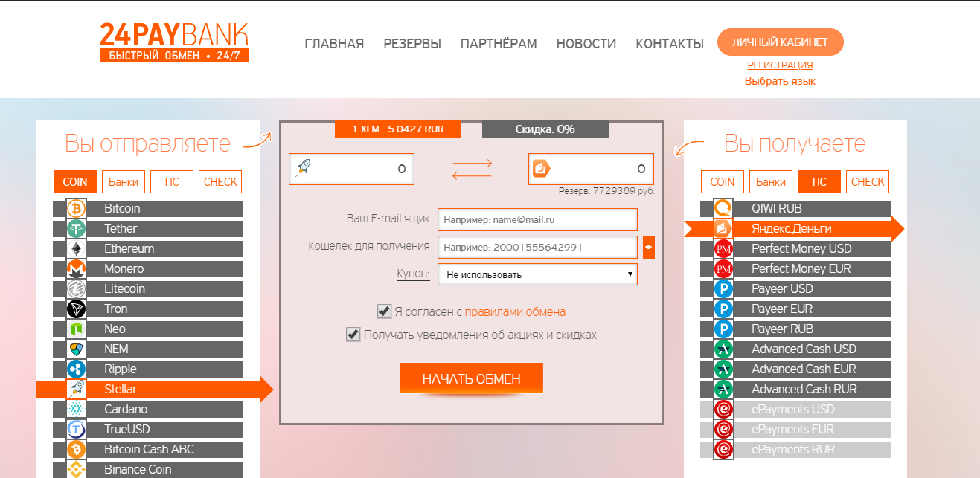Click the Ваш E-mail ящик input field

click(x=537, y=220)
